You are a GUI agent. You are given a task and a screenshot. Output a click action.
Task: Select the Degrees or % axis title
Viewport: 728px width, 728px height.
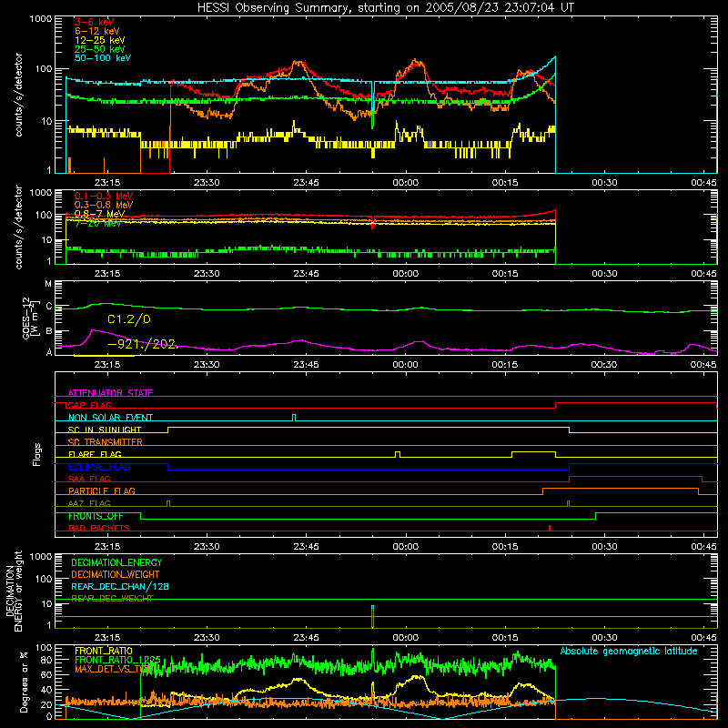pos(24,682)
